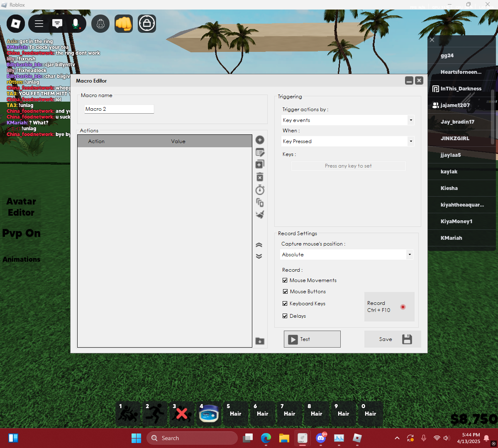Select player KiyaMoney1 in the list
The image size is (498, 448).
462,222
